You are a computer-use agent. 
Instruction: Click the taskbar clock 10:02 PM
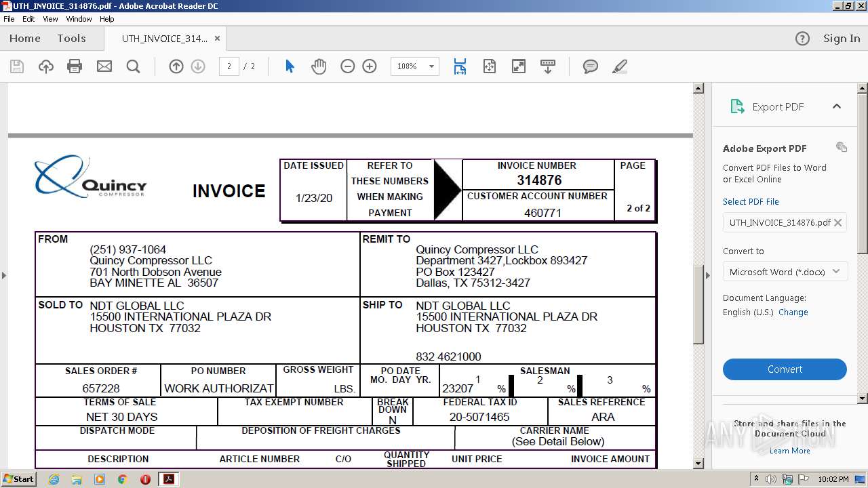tap(833, 479)
